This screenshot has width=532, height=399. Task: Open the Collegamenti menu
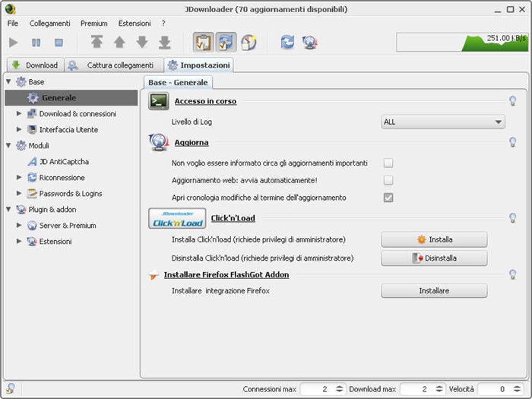[50, 23]
